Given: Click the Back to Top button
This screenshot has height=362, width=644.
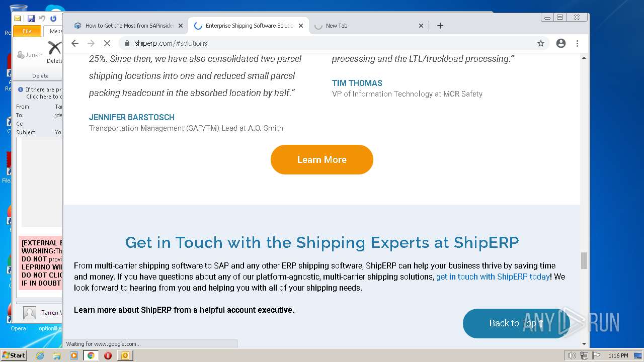Looking at the screenshot, I should tap(516, 323).
